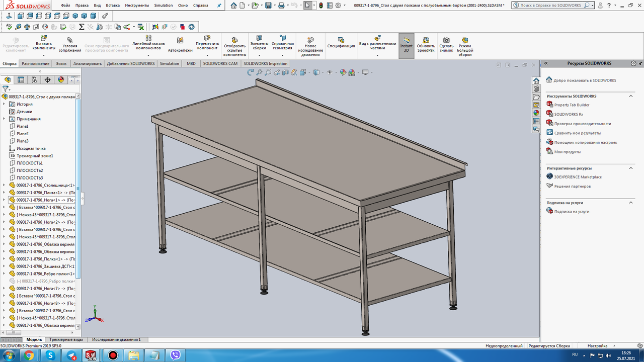The image size is (644, 362).
Task: Select Plane1 in the feature tree
Action: coord(22,126)
